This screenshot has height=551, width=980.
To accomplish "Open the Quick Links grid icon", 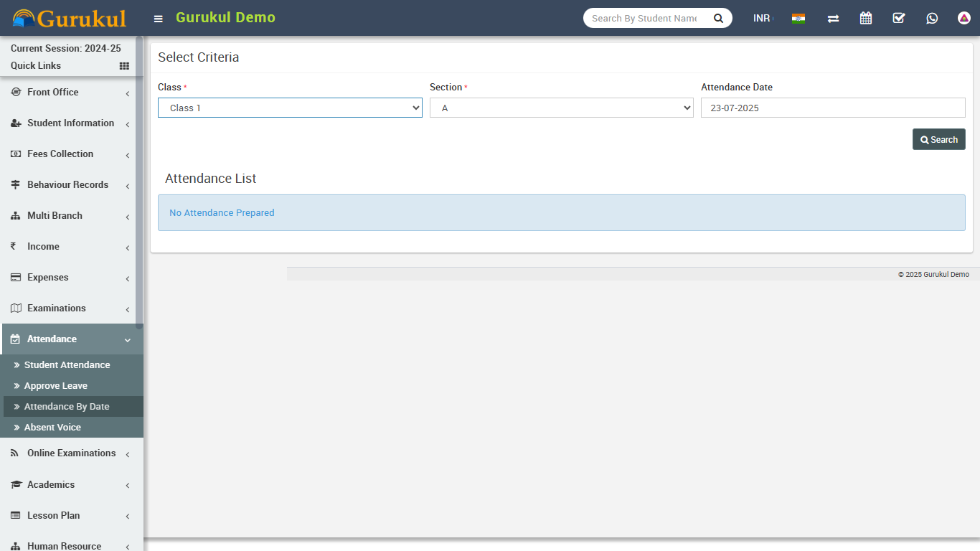I will point(124,66).
